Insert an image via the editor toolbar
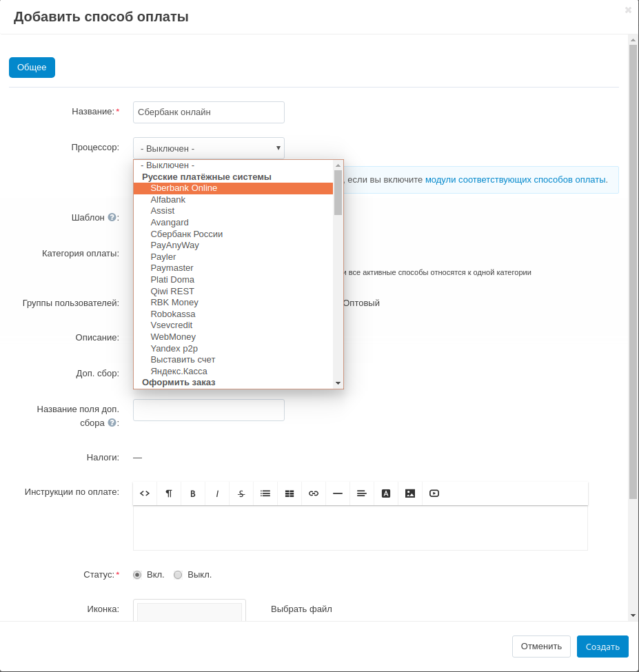Image resolution: width=639 pixels, height=672 pixels. (x=410, y=493)
